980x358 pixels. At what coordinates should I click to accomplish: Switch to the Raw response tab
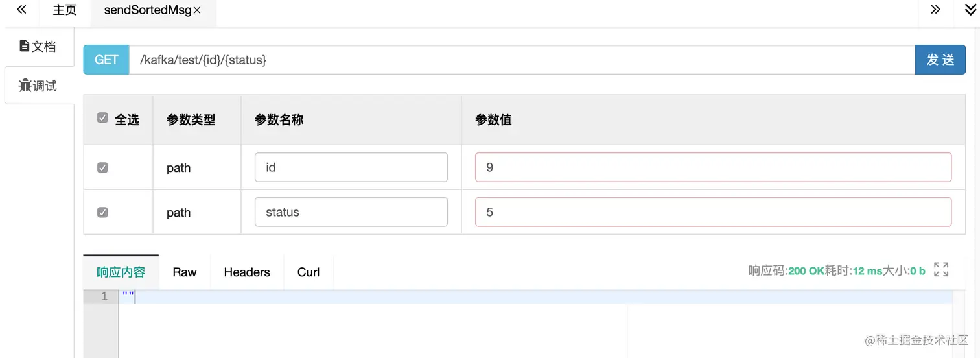click(185, 272)
